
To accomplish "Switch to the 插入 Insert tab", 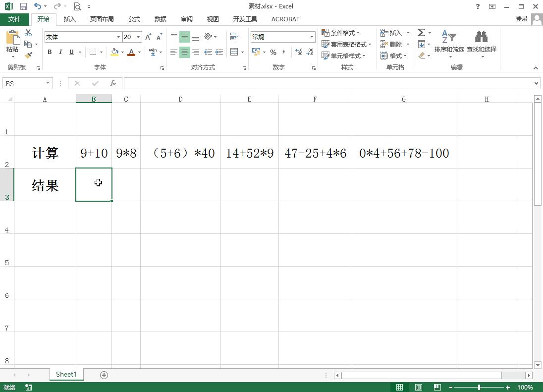I will [69, 19].
